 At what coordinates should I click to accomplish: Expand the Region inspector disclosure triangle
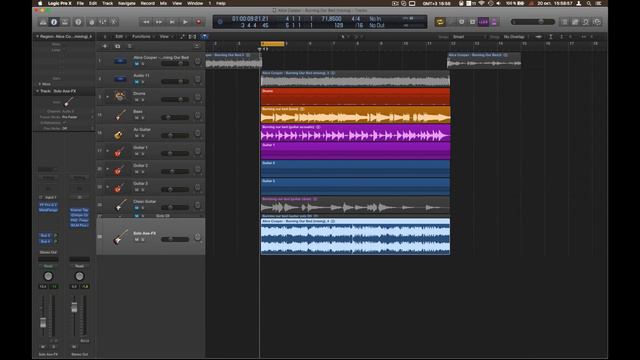(38, 36)
